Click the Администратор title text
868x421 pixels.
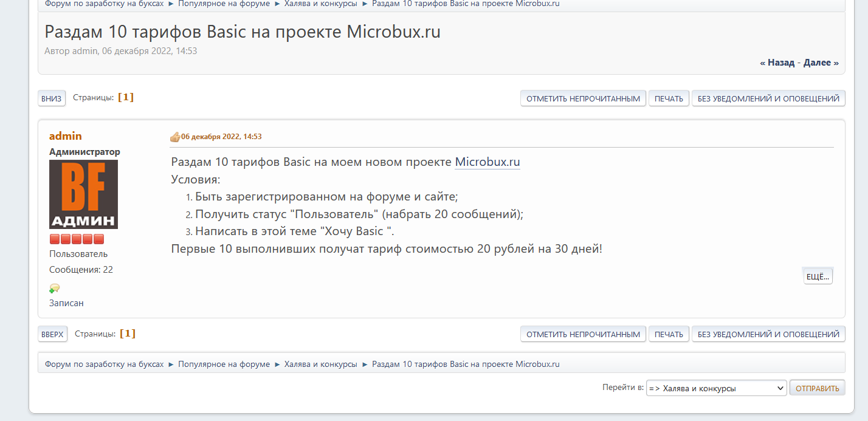pyautogui.click(x=84, y=152)
